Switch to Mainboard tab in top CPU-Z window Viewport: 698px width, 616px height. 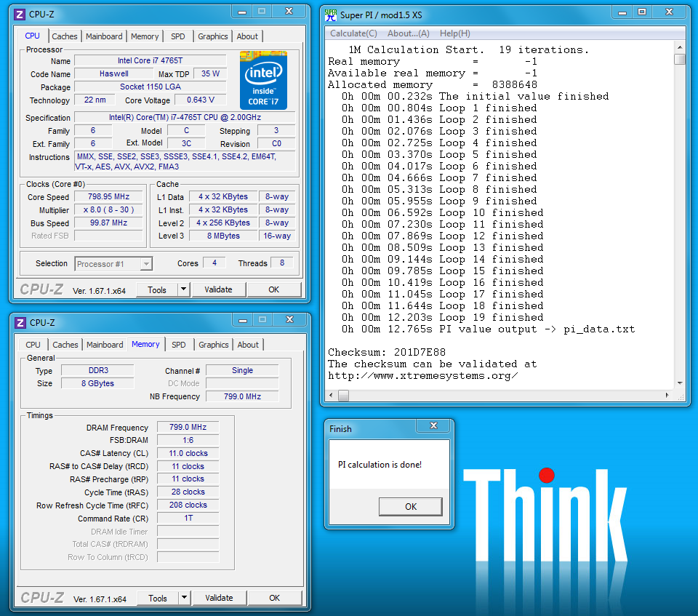point(104,36)
